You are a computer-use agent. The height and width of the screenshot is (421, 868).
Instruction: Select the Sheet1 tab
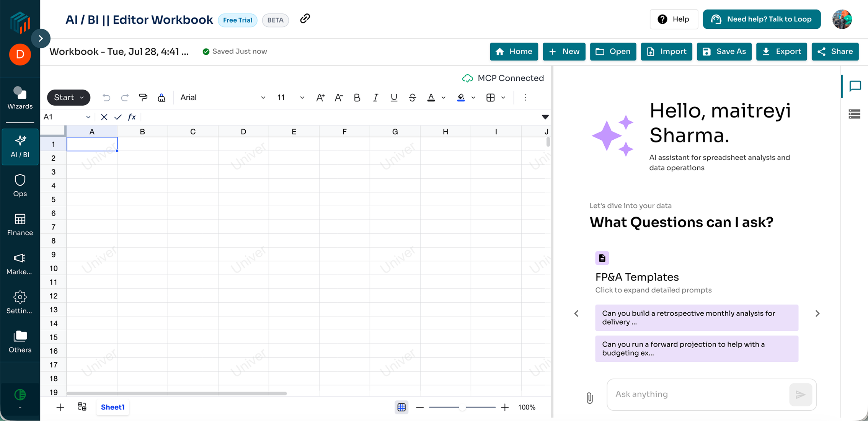[x=113, y=407]
